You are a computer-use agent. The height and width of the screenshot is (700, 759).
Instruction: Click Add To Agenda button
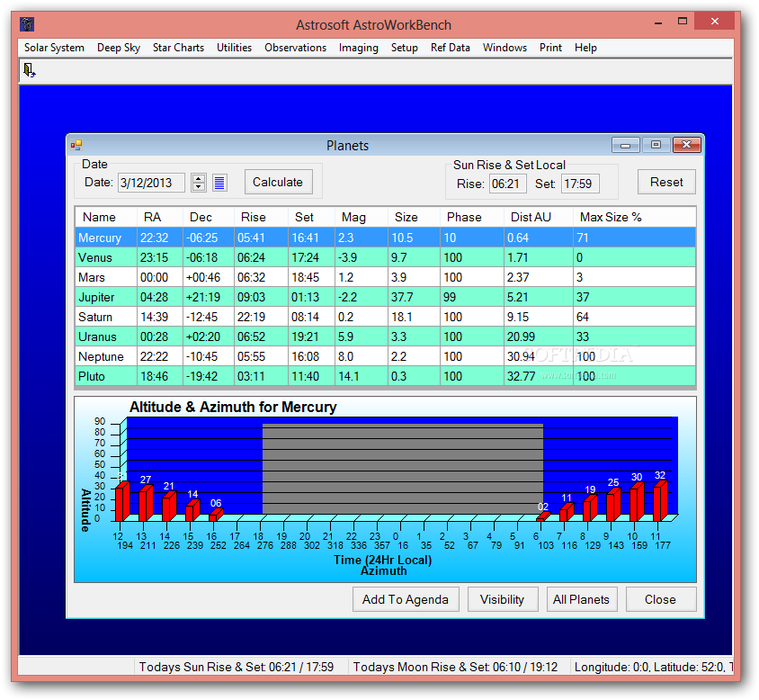click(x=406, y=600)
